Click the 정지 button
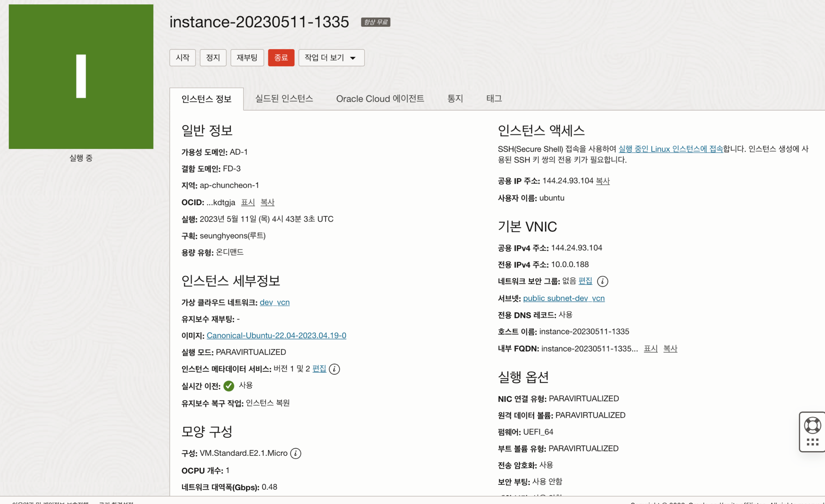 (213, 58)
